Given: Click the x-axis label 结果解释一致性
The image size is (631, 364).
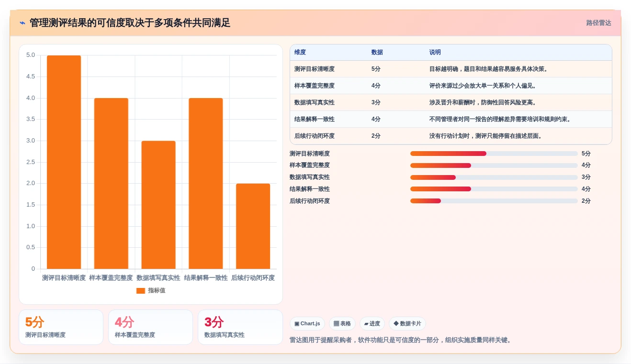Looking at the screenshot, I should click(x=206, y=278).
